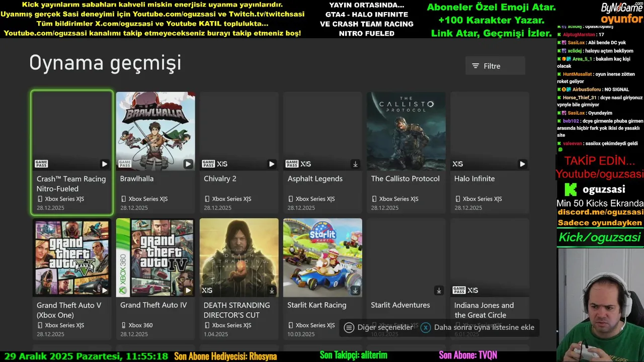Screen dimensions: 644x362
Task: Click chat username AirbusSoforu
Action: click(587, 89)
